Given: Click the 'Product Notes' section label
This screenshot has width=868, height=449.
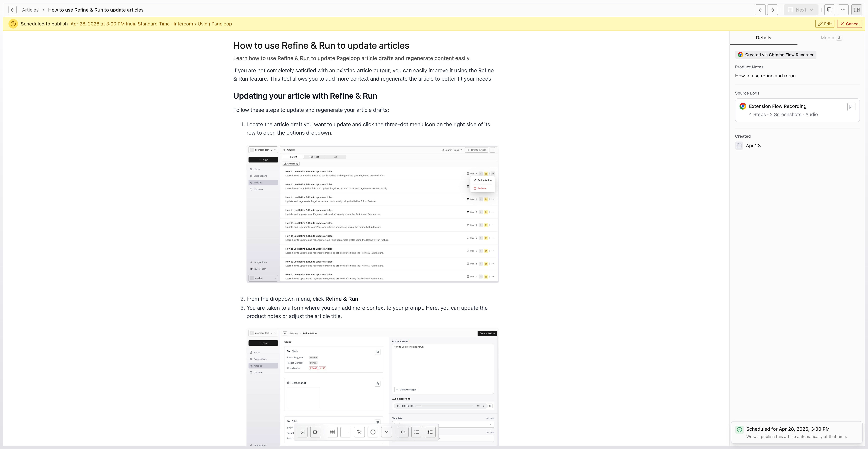Looking at the screenshot, I should (x=749, y=67).
